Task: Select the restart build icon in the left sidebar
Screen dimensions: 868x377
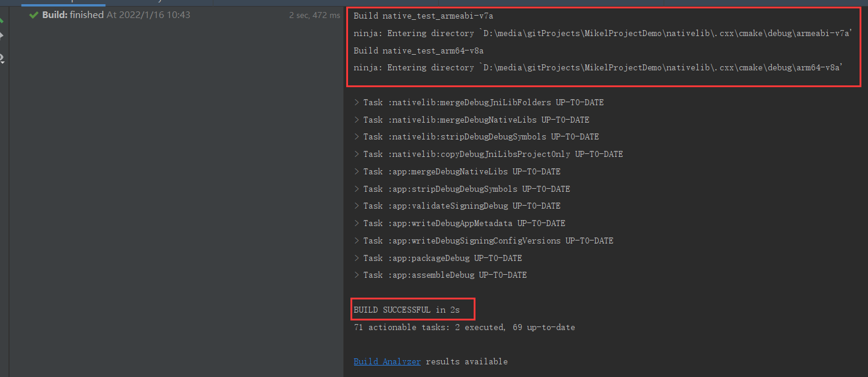Action: coord(2,20)
